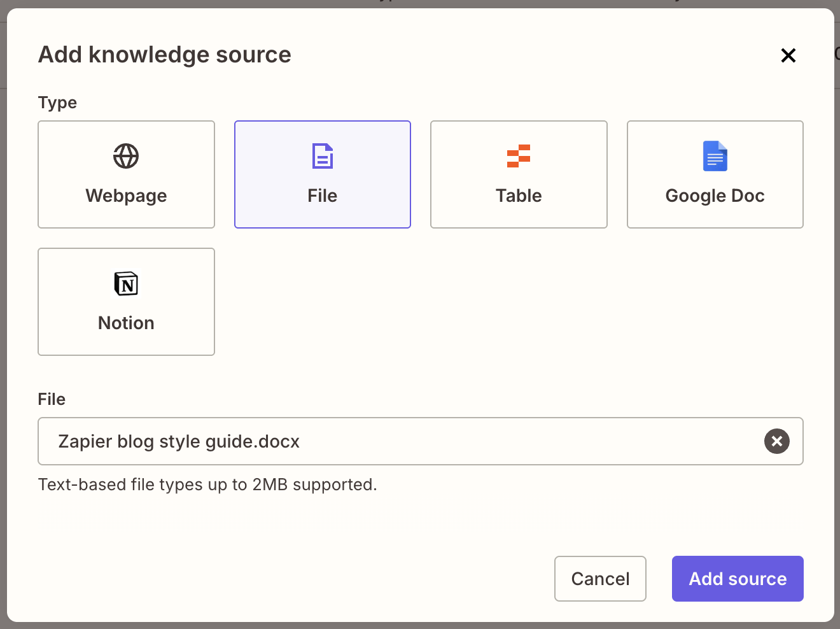The image size is (840, 629).
Task: Choose Notion as the source type
Action: point(126,302)
